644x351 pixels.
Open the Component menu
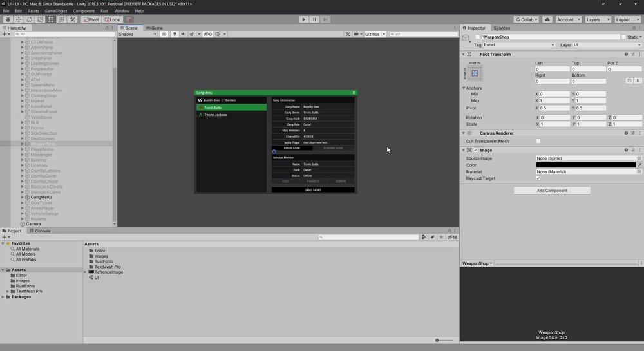point(84,11)
